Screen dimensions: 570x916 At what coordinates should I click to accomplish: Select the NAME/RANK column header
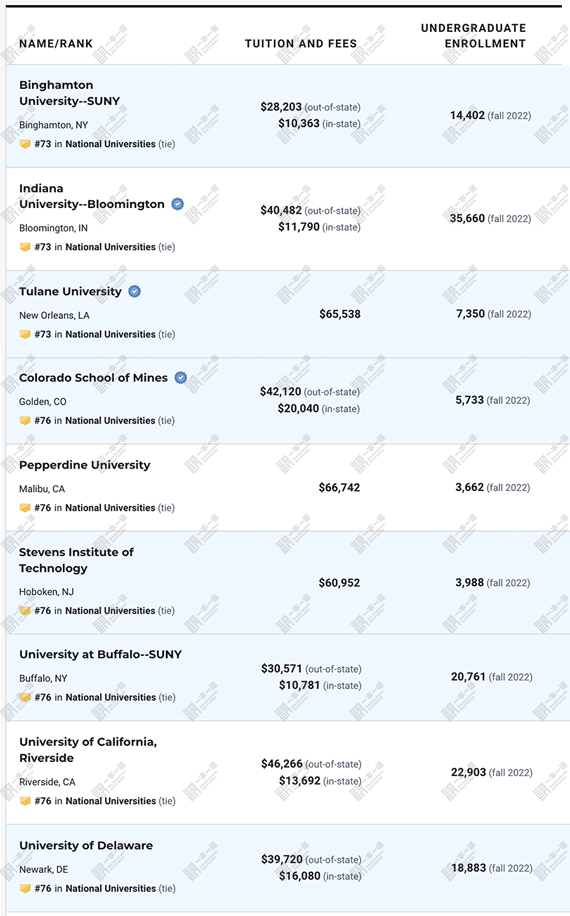tap(56, 43)
